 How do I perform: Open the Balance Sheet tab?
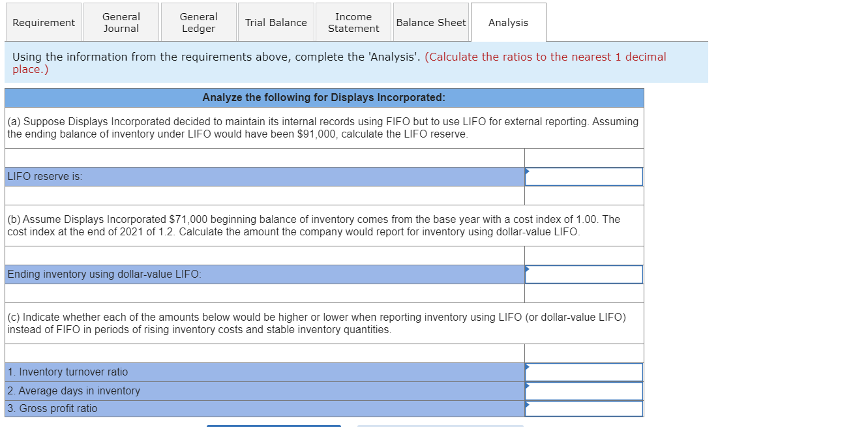pos(431,22)
